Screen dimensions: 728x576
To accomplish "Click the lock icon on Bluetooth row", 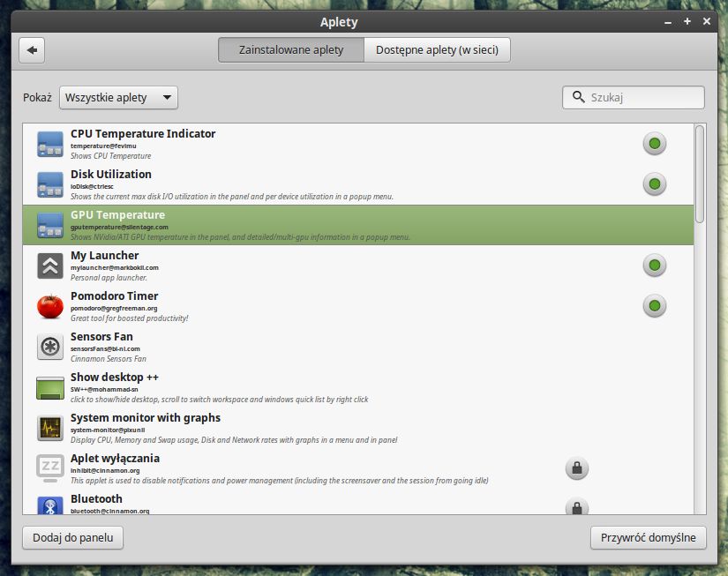I will 577,506.
